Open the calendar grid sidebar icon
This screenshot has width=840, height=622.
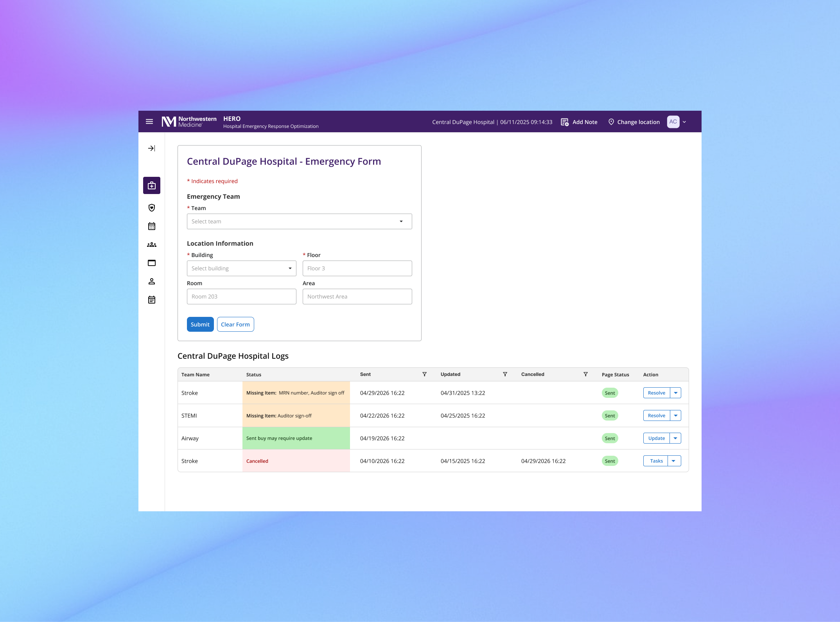tap(152, 226)
